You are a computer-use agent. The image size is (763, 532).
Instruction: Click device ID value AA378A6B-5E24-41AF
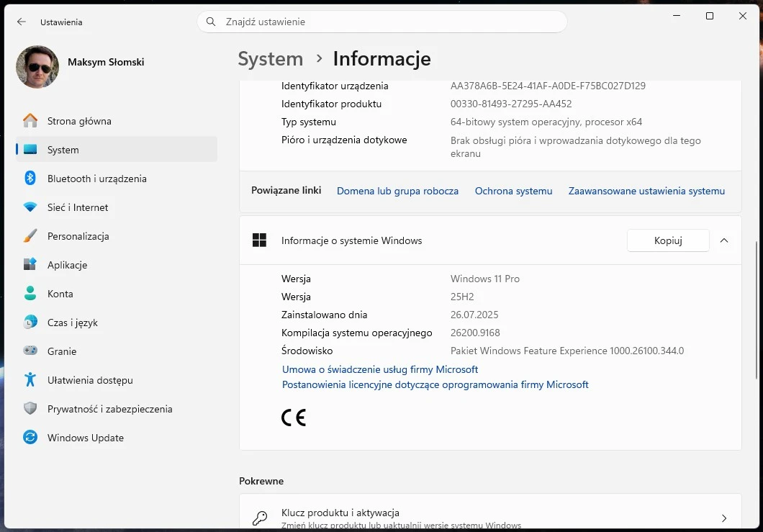click(548, 86)
